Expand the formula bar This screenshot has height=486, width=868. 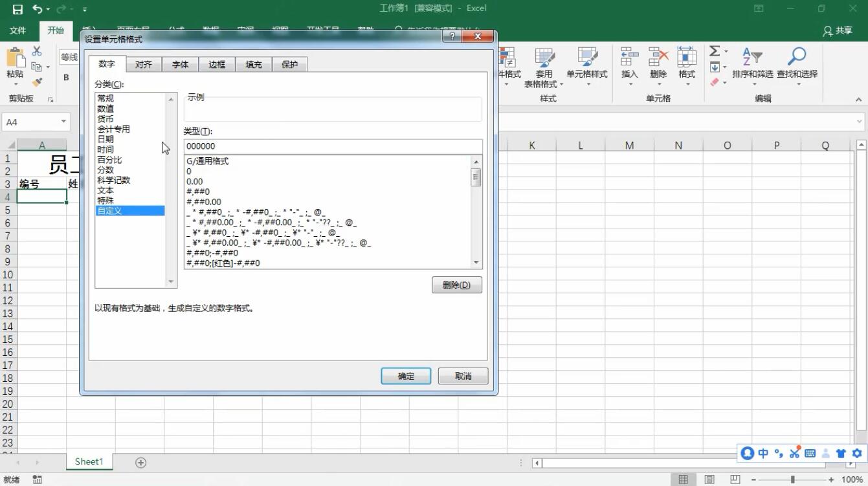pos(860,122)
